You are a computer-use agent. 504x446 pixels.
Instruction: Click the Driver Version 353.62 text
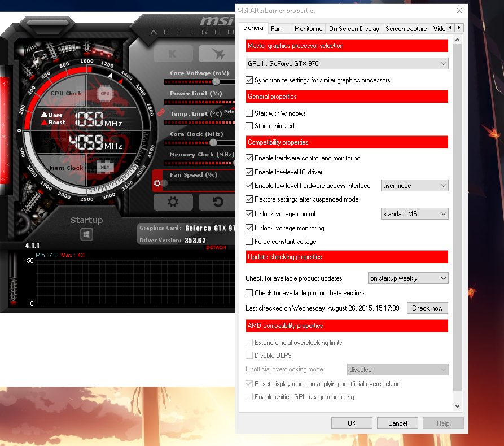[173, 241]
